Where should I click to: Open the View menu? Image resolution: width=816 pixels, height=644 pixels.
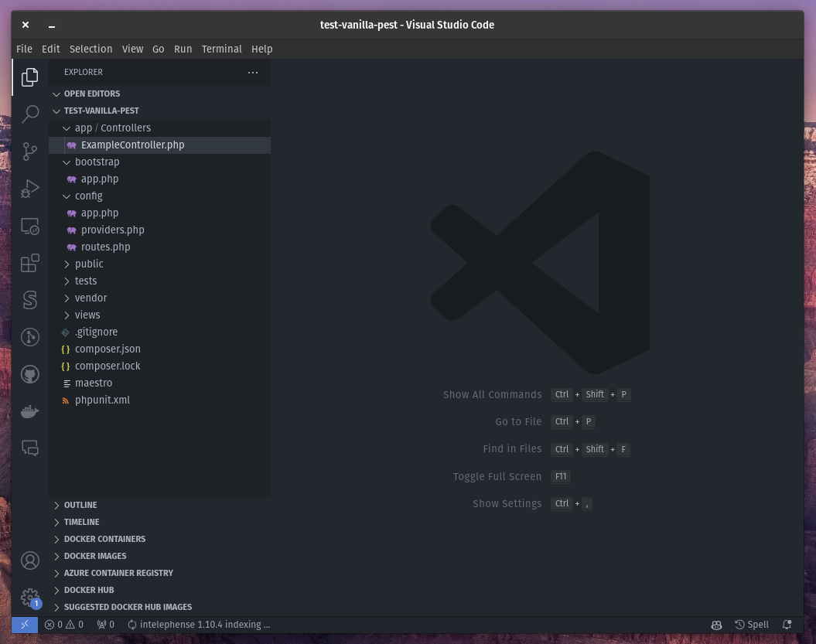(x=132, y=49)
